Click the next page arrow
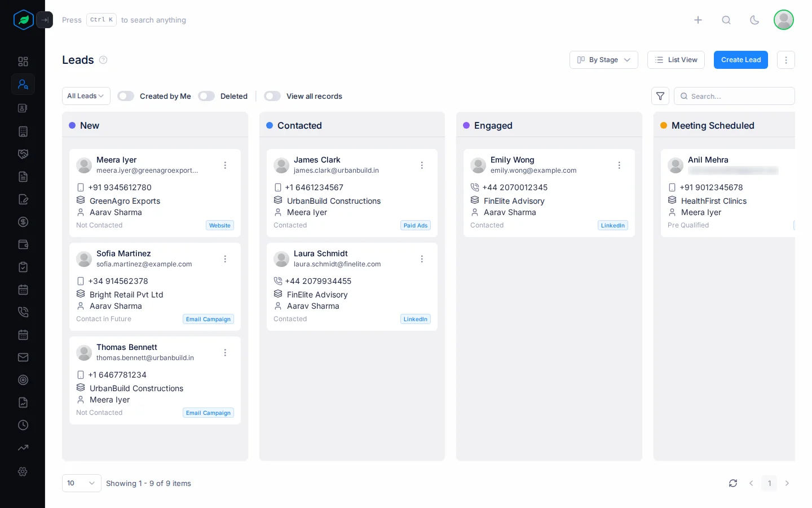The width and height of the screenshot is (812, 508). [787, 483]
